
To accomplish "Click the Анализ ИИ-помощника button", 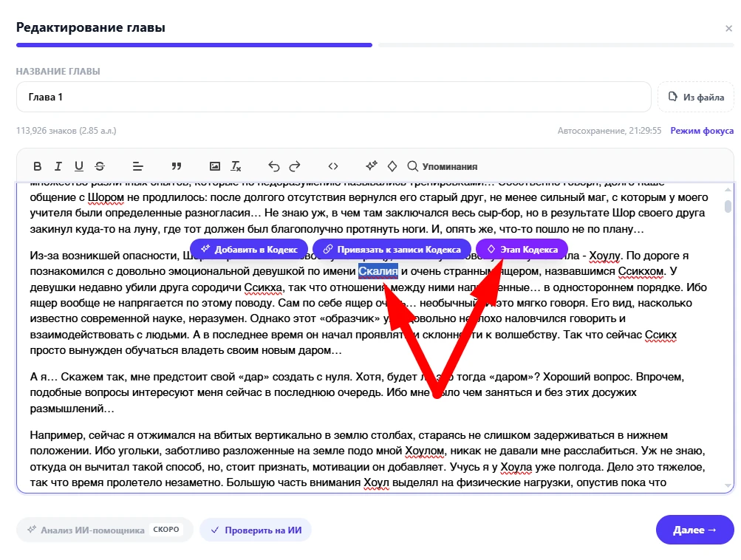I will tap(105, 530).
